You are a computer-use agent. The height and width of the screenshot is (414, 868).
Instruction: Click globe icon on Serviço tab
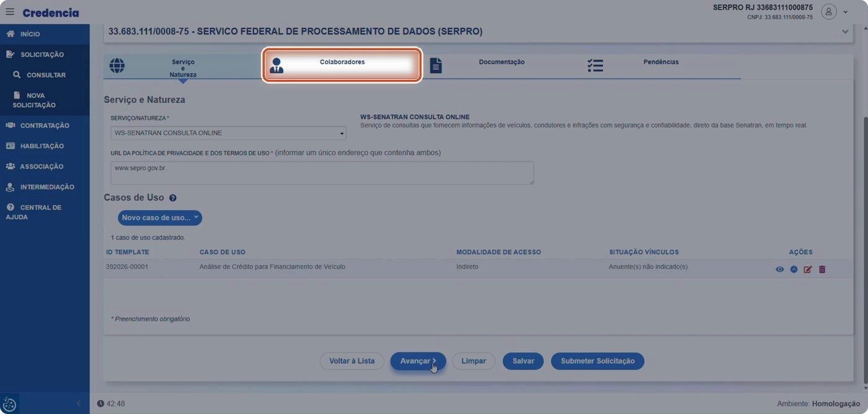point(117,66)
